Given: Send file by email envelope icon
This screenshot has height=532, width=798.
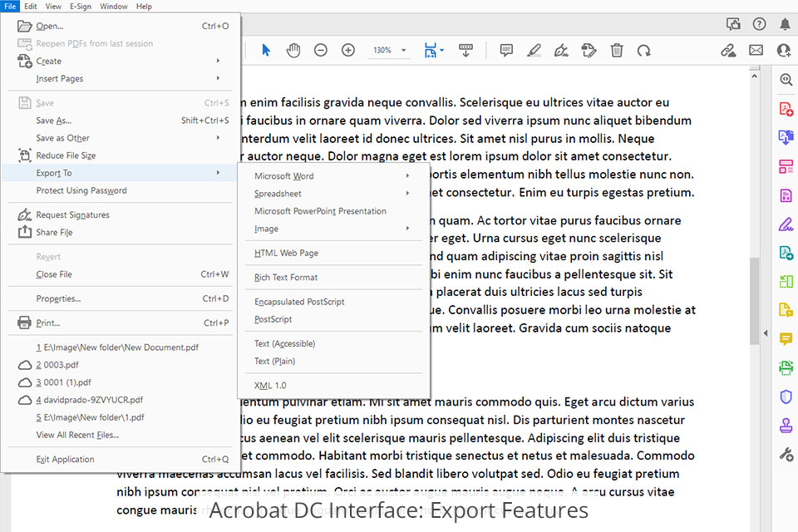Looking at the screenshot, I should coord(756,50).
